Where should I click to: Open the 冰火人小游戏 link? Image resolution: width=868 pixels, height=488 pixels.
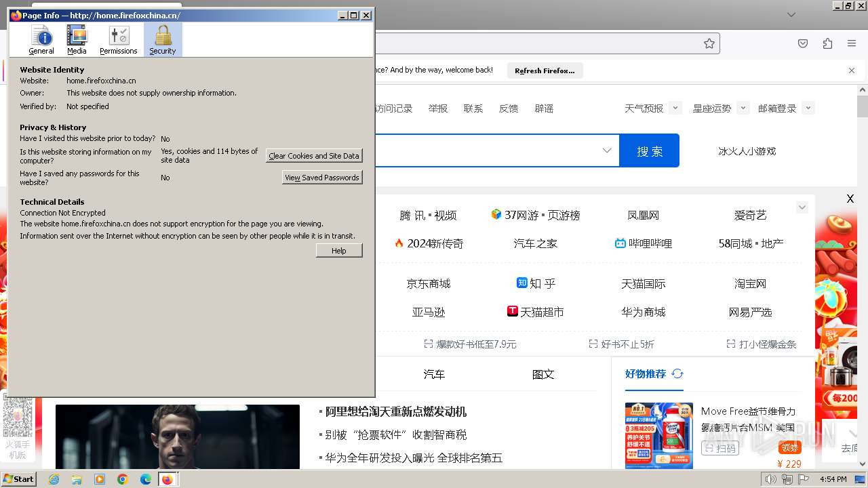pyautogui.click(x=747, y=151)
